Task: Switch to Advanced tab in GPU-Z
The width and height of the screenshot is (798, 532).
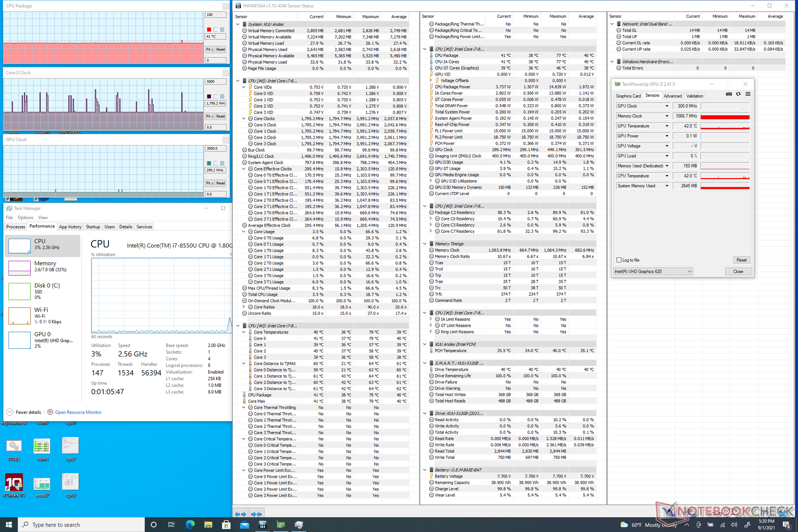Action: click(x=673, y=96)
